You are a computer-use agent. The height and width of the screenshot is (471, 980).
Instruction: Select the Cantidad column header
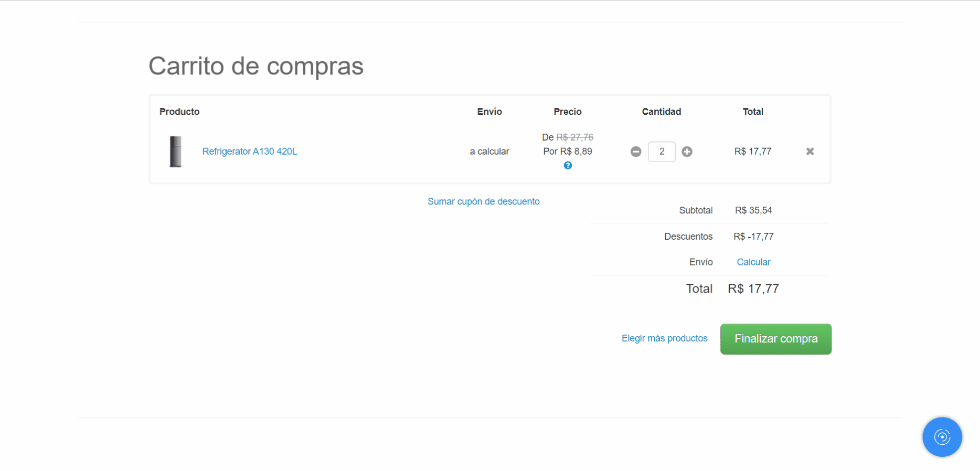coord(661,112)
